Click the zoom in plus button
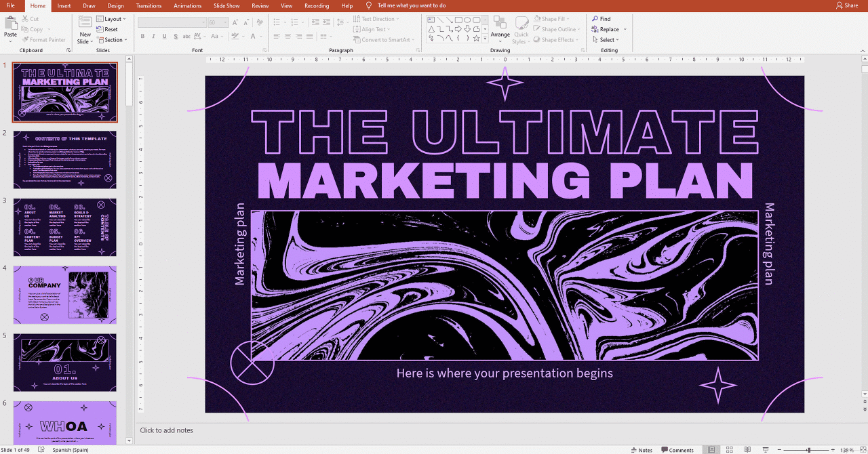The image size is (868, 454). pos(834,450)
